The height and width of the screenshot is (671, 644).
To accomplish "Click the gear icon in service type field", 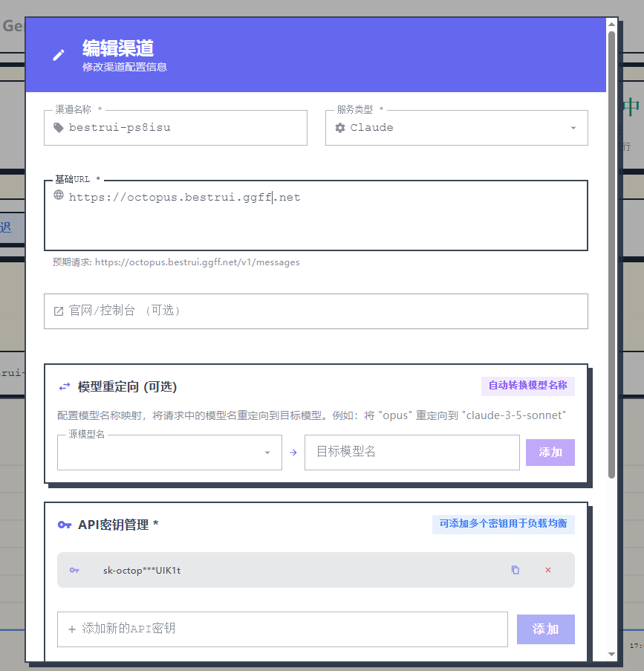I will 340,128.
